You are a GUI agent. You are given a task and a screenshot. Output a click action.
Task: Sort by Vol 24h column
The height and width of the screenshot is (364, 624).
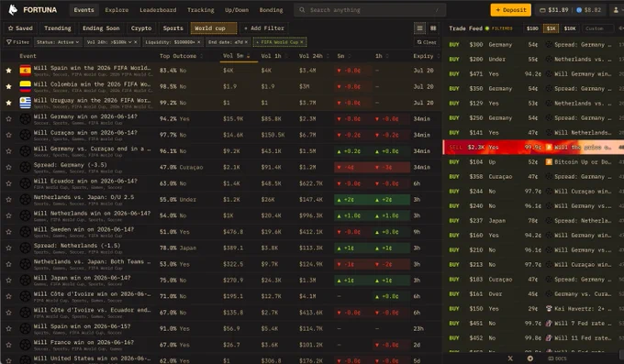point(314,56)
